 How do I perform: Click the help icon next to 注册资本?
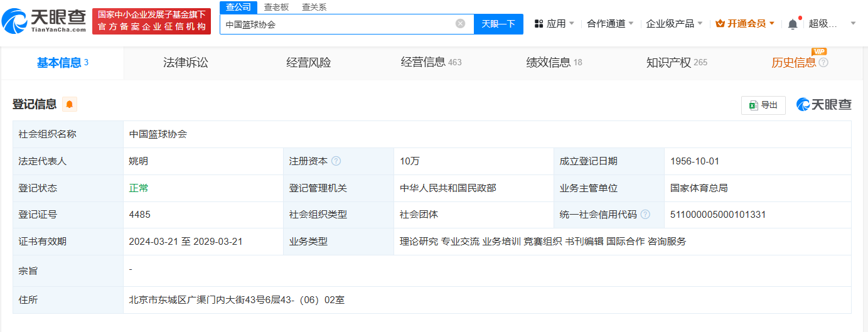[336, 161]
